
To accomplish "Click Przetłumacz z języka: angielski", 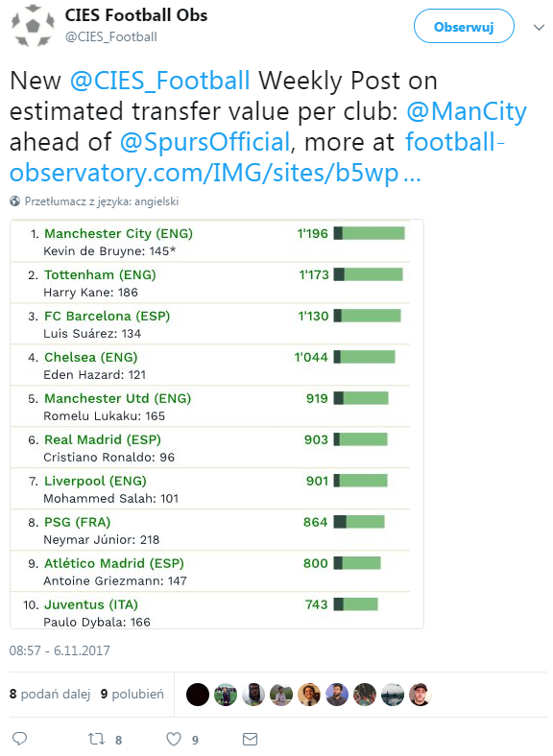I will click(x=102, y=201).
